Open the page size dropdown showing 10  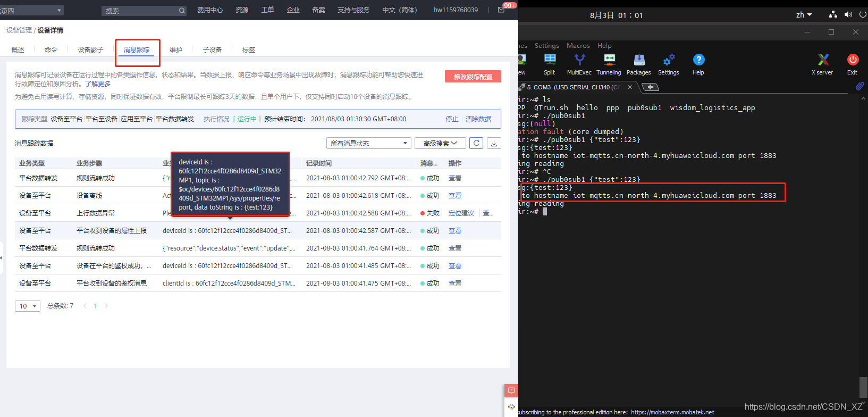[x=28, y=306]
